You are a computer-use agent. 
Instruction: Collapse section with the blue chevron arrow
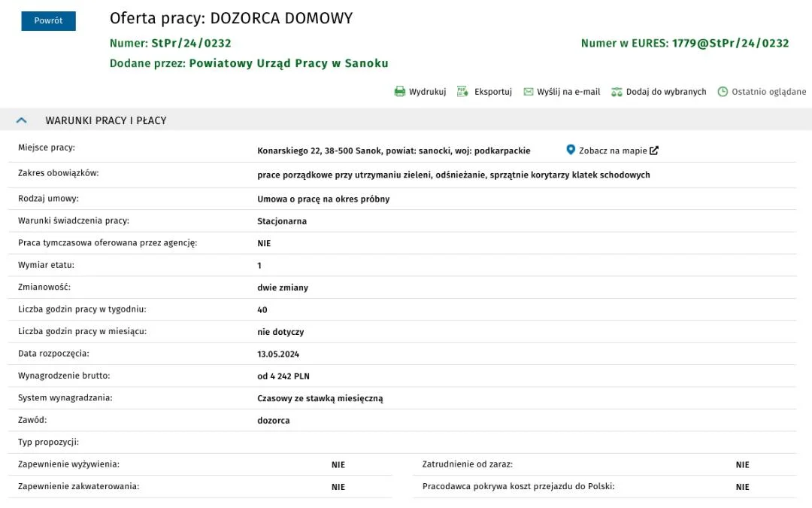pyautogui.click(x=21, y=120)
